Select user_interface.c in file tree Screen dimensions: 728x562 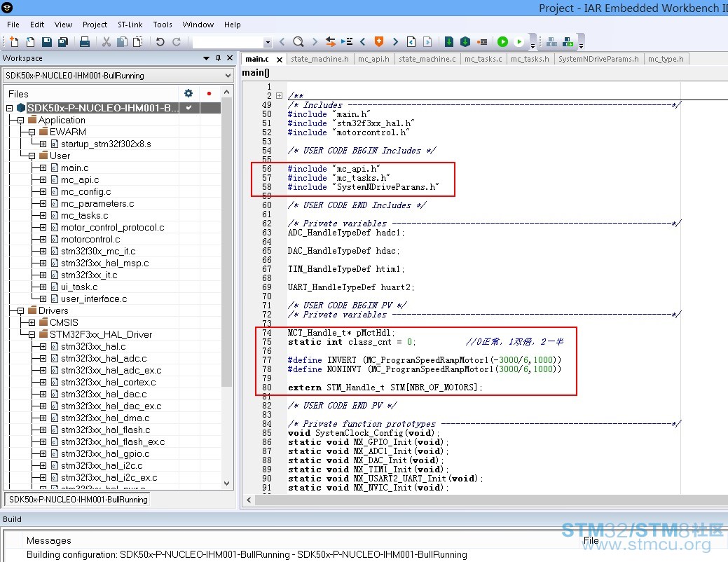(x=94, y=299)
